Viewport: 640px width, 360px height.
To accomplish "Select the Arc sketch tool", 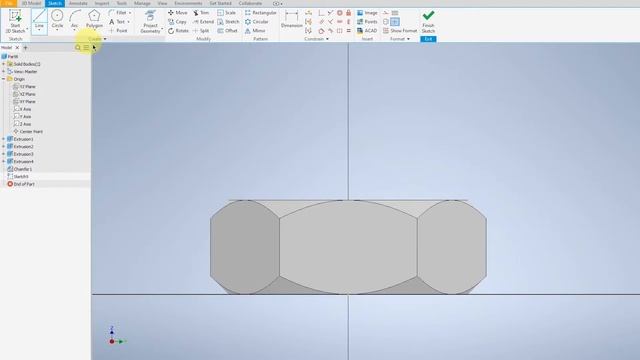I will [x=74, y=19].
